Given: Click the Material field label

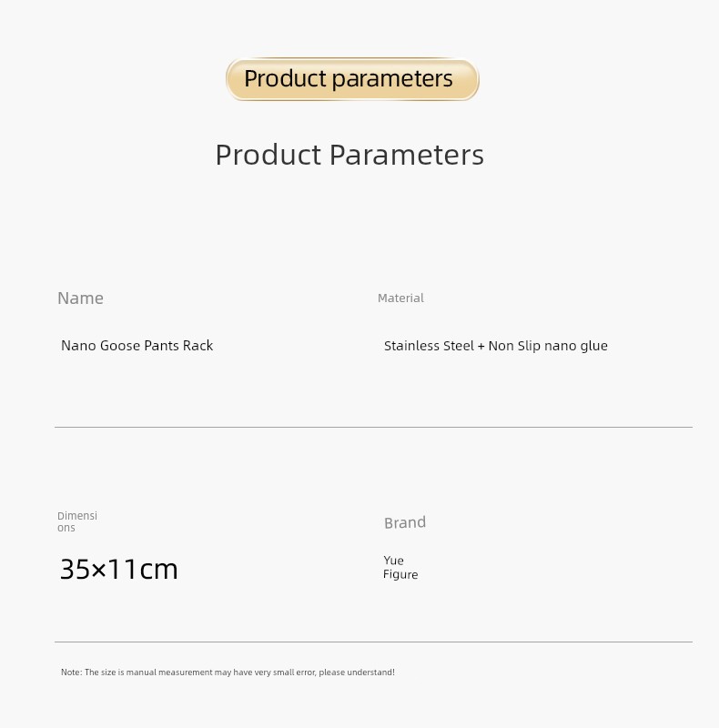Looking at the screenshot, I should [400, 298].
